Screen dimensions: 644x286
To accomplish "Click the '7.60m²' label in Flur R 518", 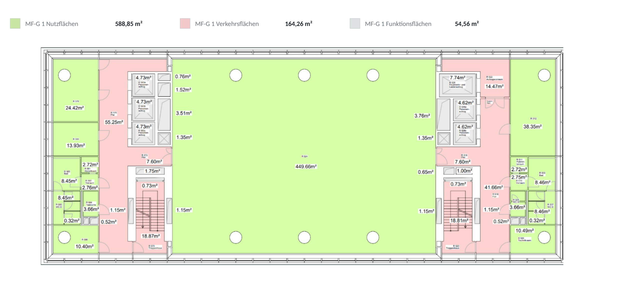I will pyautogui.click(x=463, y=162).
